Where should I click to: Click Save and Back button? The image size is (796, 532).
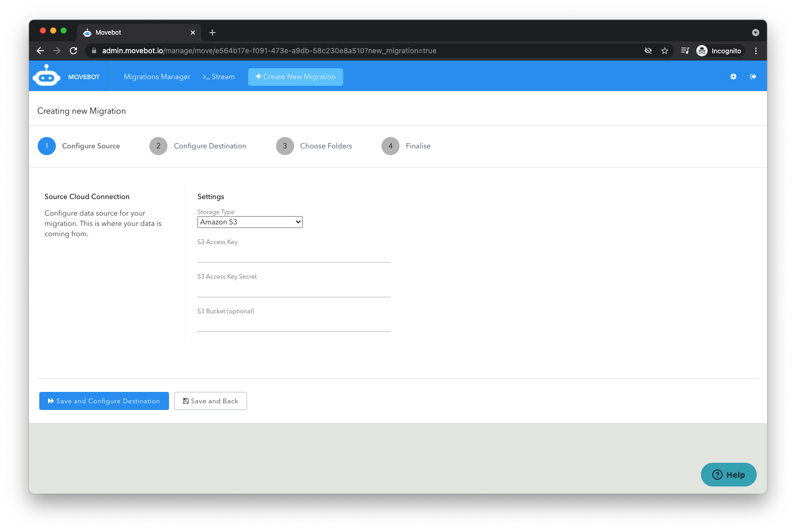(x=210, y=401)
